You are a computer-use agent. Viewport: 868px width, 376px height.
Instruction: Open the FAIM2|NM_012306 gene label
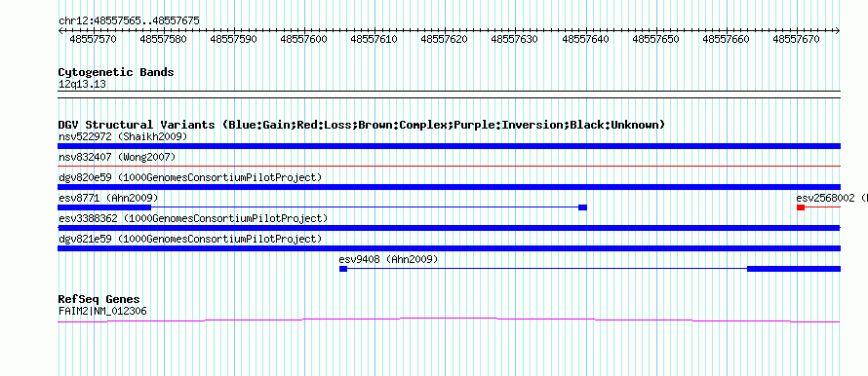pos(102,312)
